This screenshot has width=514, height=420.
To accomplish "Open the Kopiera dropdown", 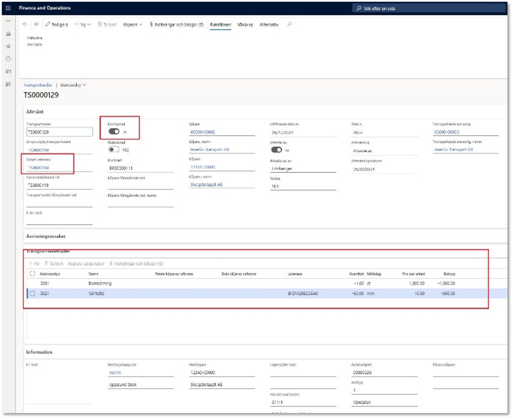I will click(x=133, y=25).
